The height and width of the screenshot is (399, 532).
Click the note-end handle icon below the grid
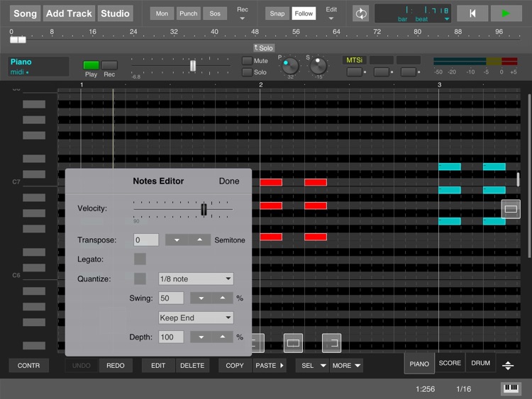[331, 343]
